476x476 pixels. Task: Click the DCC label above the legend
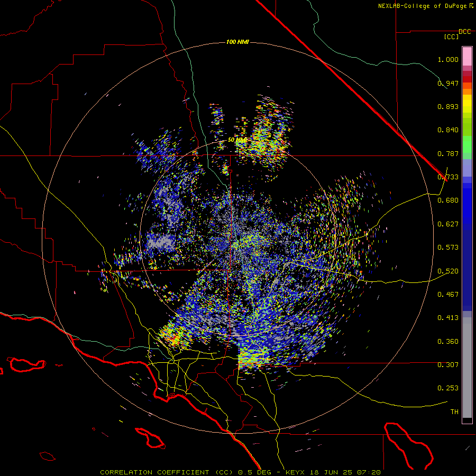[465, 32]
